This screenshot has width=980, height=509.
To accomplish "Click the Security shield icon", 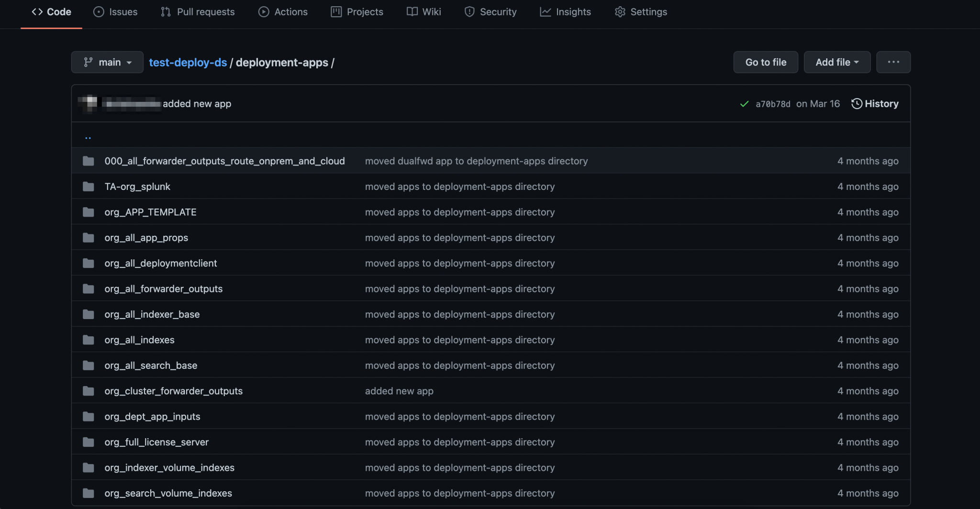I will click(469, 11).
